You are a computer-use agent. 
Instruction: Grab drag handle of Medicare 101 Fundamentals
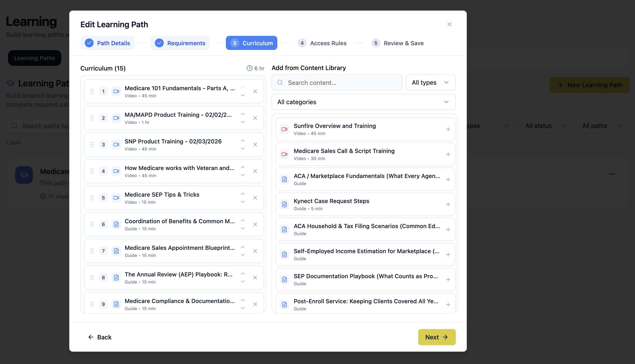tap(92, 91)
